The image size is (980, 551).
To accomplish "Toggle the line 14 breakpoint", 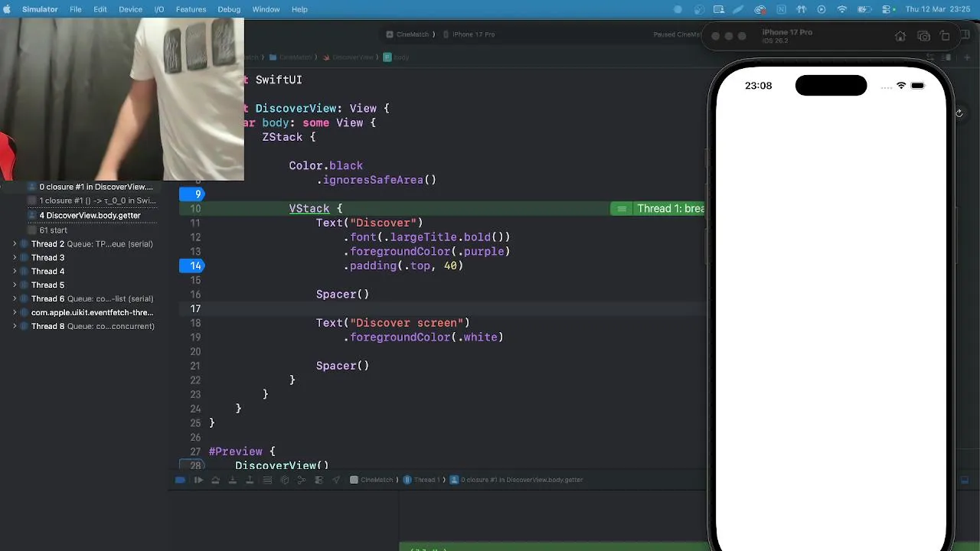I will coord(192,266).
